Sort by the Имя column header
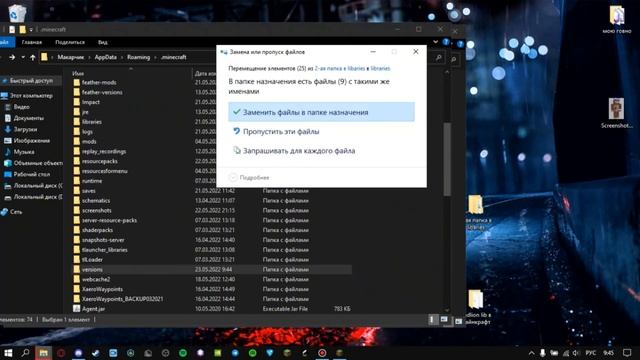This screenshot has height=360, width=640. pos(78,73)
